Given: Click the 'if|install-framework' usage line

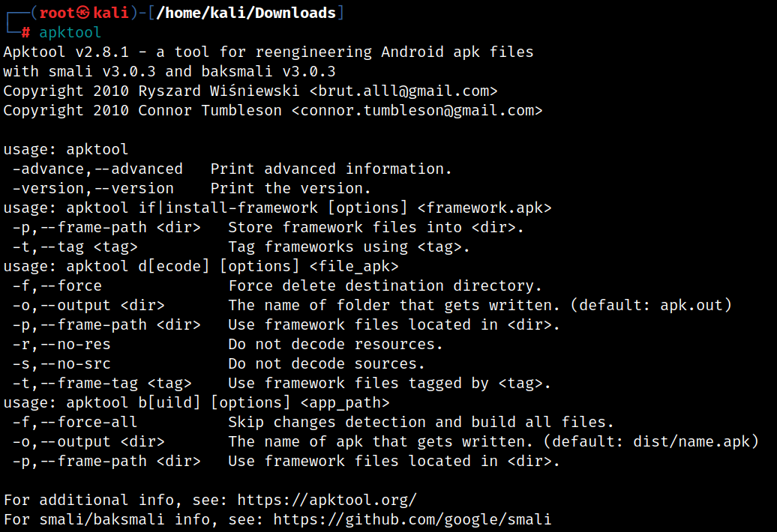Looking at the screenshot, I should [277, 208].
